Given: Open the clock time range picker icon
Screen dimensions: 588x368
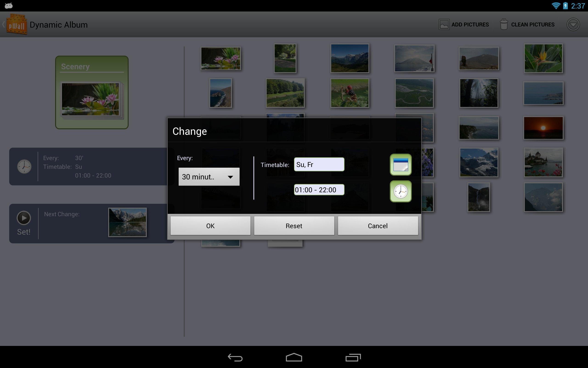Looking at the screenshot, I should [401, 191].
